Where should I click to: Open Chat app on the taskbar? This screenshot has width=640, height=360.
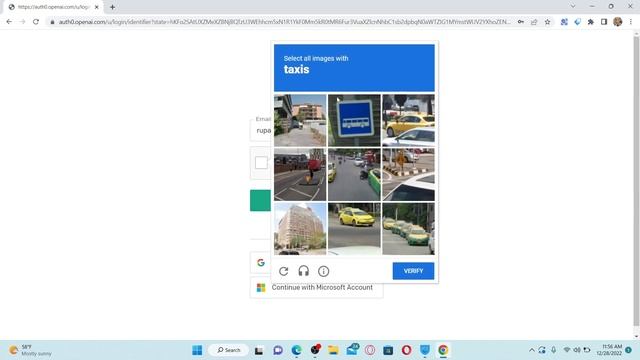tap(278, 350)
